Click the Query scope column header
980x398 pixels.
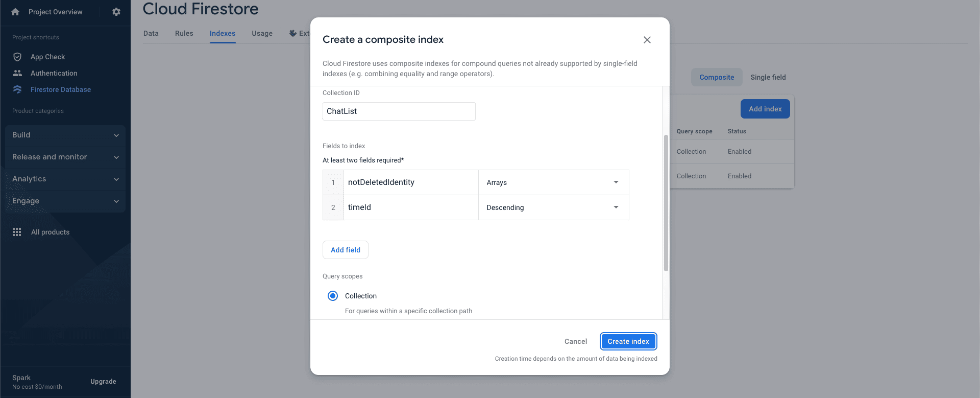click(x=694, y=131)
